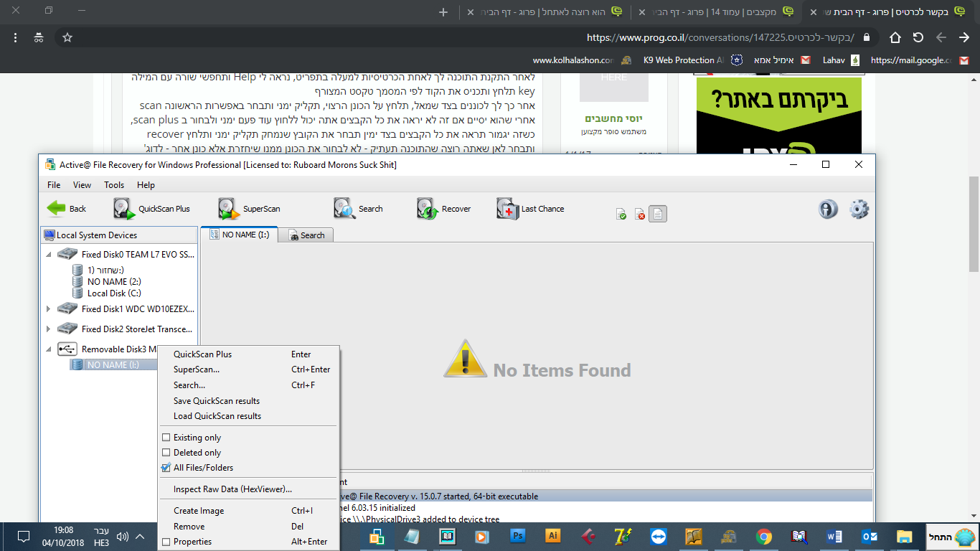The image size is (980, 551).
Task: Switch to the הוא רוצה לאתחל Chrome tab
Action: (x=547, y=12)
